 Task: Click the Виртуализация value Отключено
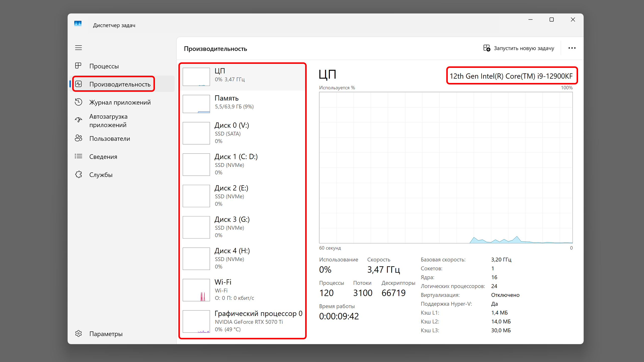point(505,295)
